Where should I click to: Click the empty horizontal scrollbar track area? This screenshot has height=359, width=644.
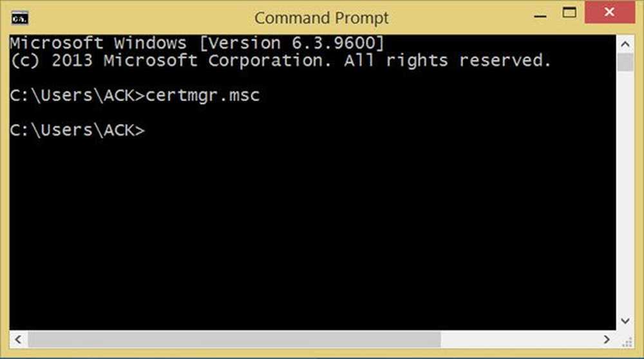pos(520,339)
